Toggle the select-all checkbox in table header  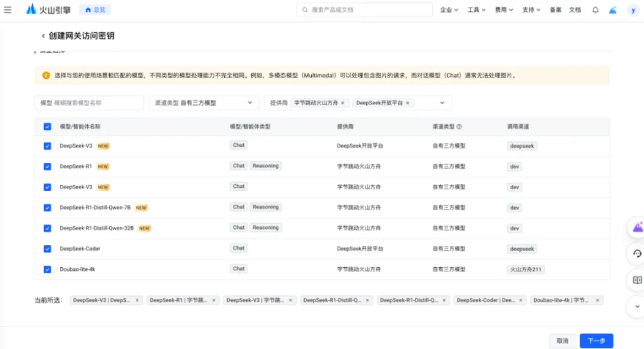tap(47, 126)
